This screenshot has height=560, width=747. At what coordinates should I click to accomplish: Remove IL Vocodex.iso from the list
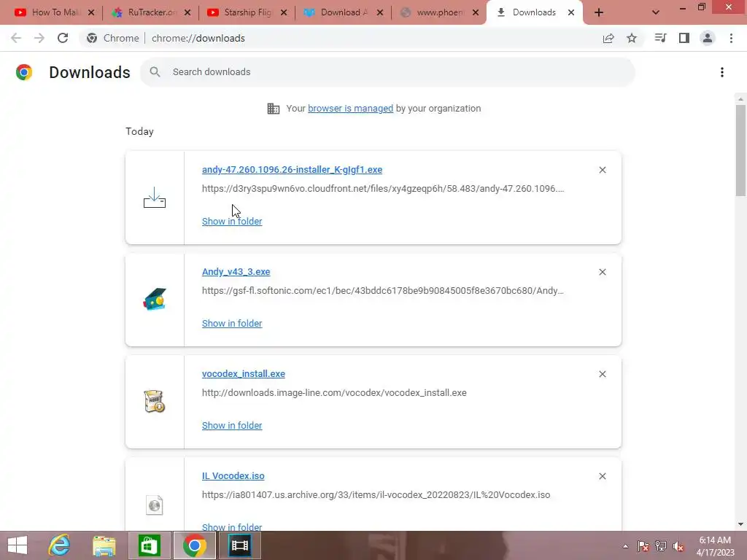point(603,476)
